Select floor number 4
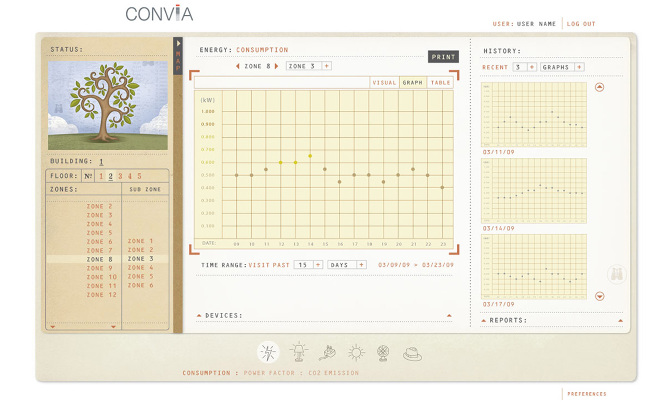Viewport: 670px width, 414px height. [130, 176]
